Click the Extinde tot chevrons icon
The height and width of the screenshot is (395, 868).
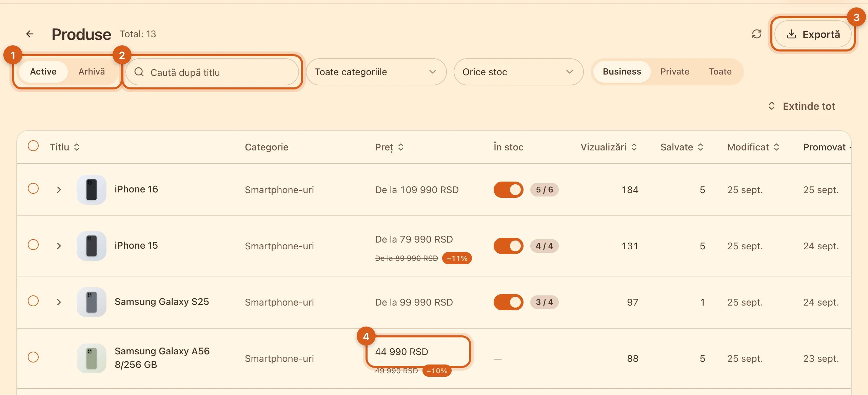coord(772,106)
